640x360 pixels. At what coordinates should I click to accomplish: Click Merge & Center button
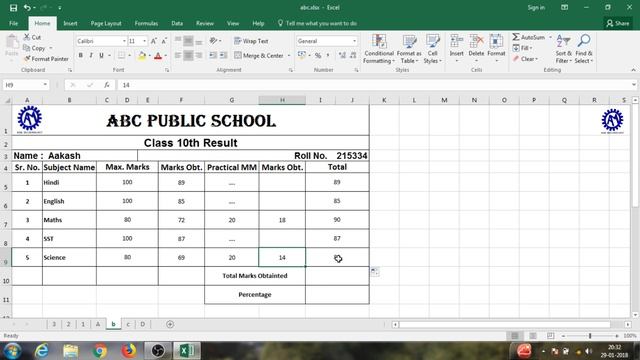coord(259,56)
